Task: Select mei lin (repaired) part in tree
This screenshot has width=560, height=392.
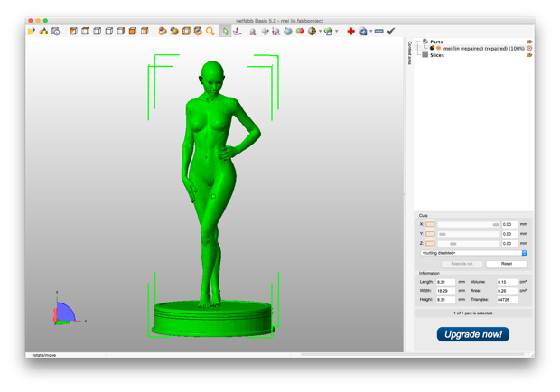Action: pyautogui.click(x=484, y=48)
